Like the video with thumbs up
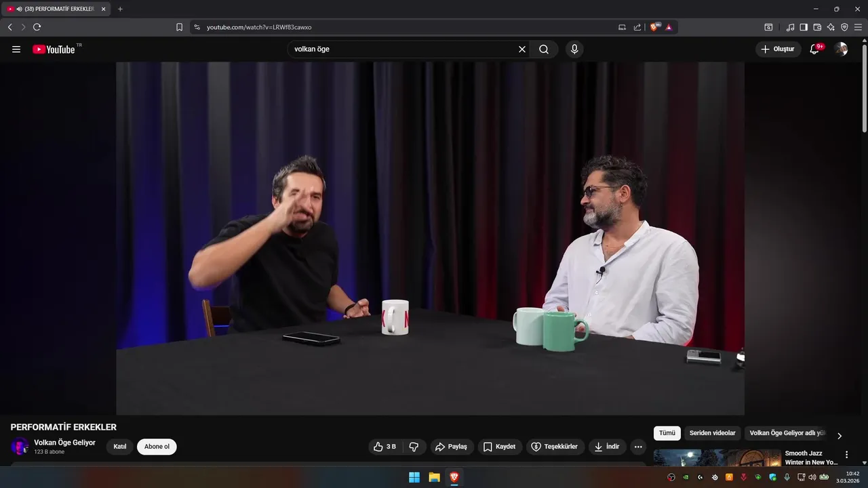Viewport: 868px width, 488px height. coord(385,447)
